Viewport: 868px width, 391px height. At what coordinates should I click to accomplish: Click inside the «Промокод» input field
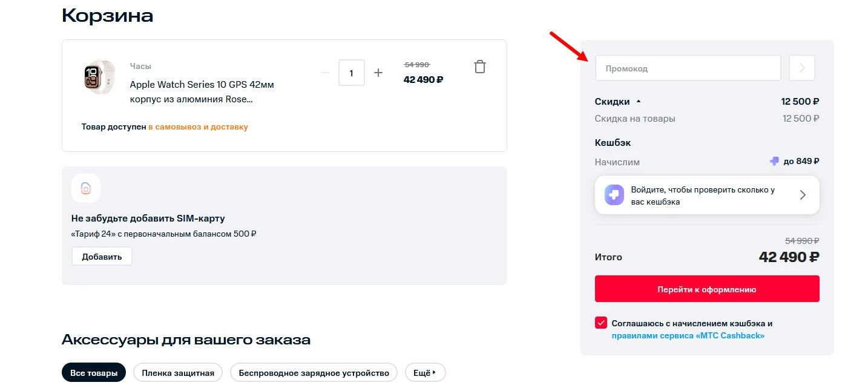(x=688, y=68)
